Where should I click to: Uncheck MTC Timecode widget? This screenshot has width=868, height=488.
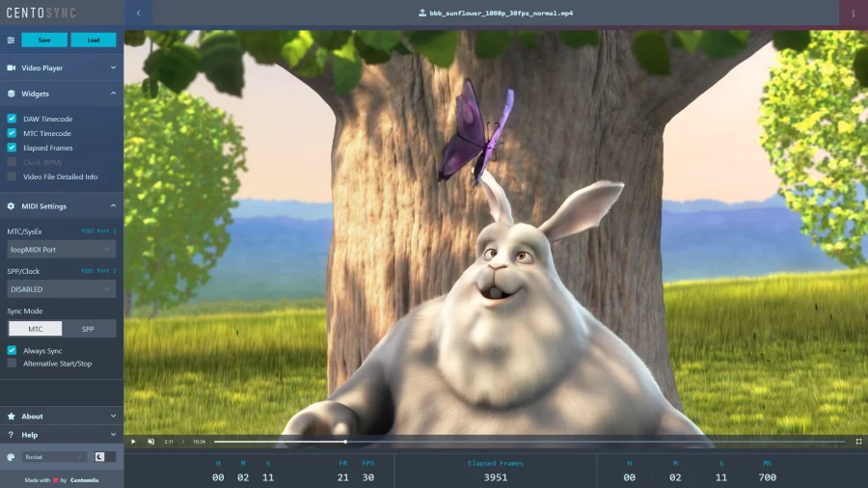click(12, 133)
